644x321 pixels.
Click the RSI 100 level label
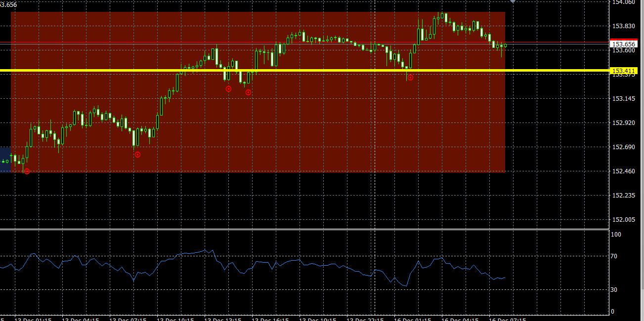616,235
